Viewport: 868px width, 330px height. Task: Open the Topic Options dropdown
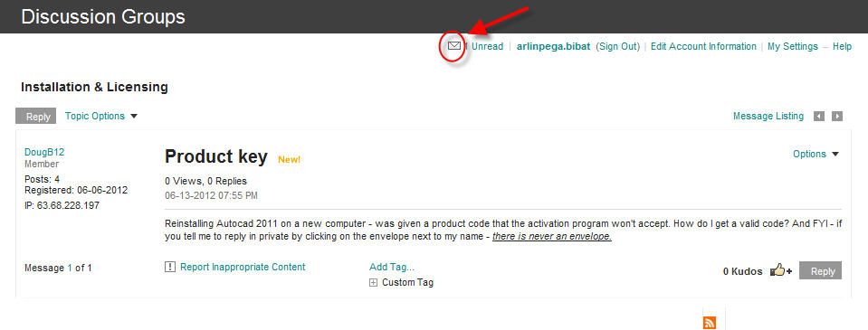pyautogui.click(x=101, y=116)
